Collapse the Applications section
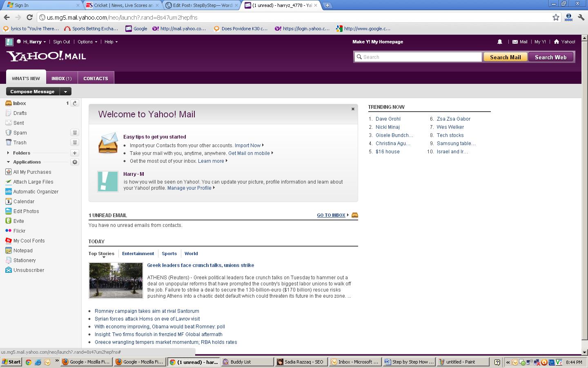 coord(8,162)
